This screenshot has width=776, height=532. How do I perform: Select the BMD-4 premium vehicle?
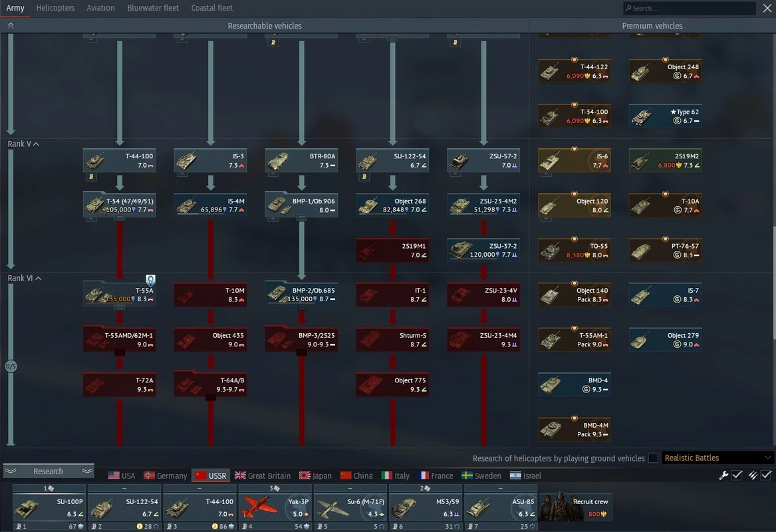tap(575, 385)
